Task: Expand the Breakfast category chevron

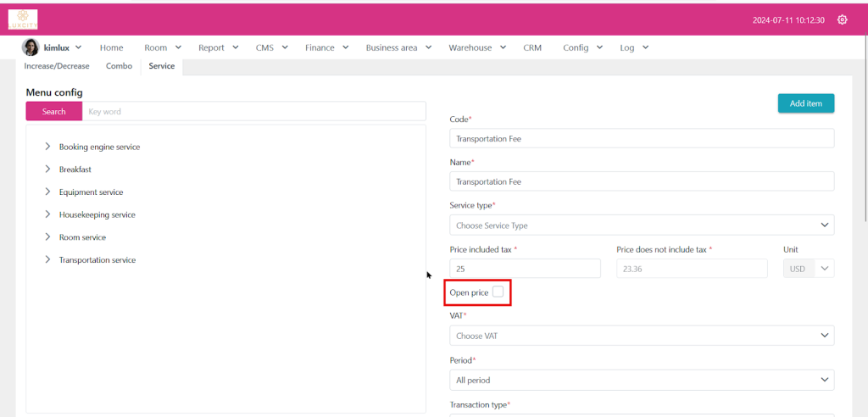Action: [x=47, y=170]
